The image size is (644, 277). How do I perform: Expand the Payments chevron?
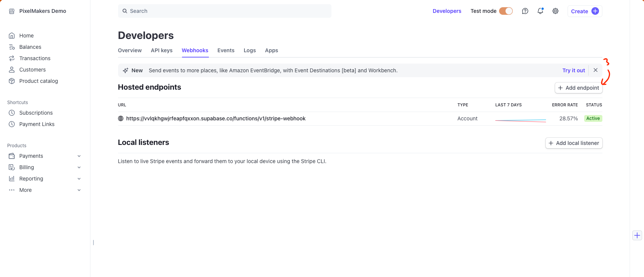[79, 156]
